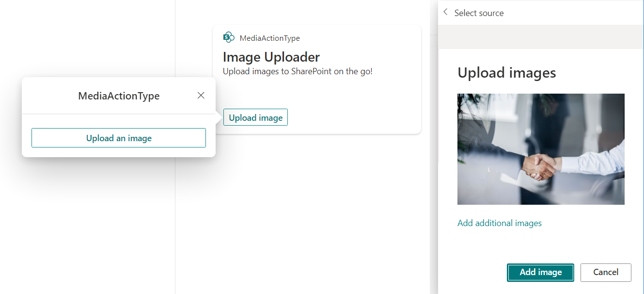Click the gray strip below Select source
644x294 pixels.
point(541,37)
